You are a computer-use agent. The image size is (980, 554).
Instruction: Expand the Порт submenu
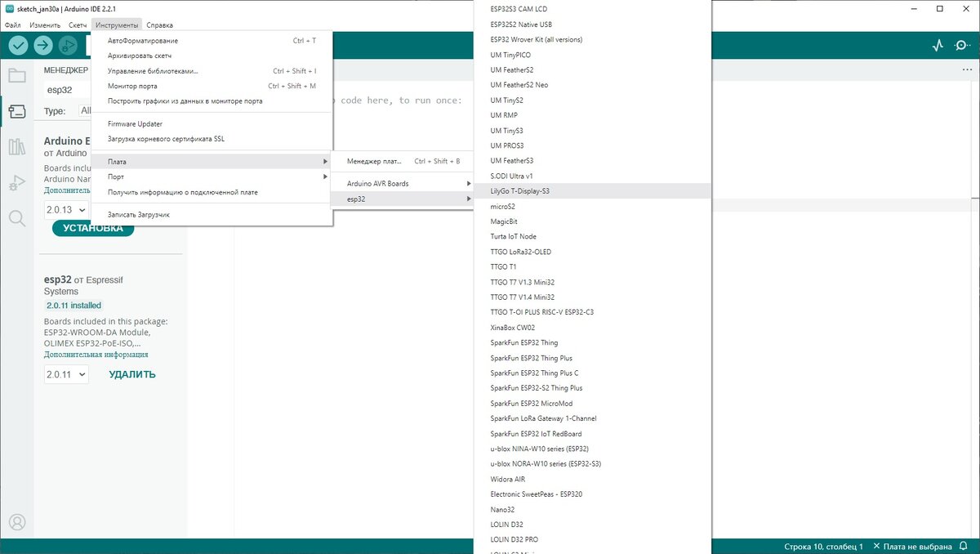(212, 176)
